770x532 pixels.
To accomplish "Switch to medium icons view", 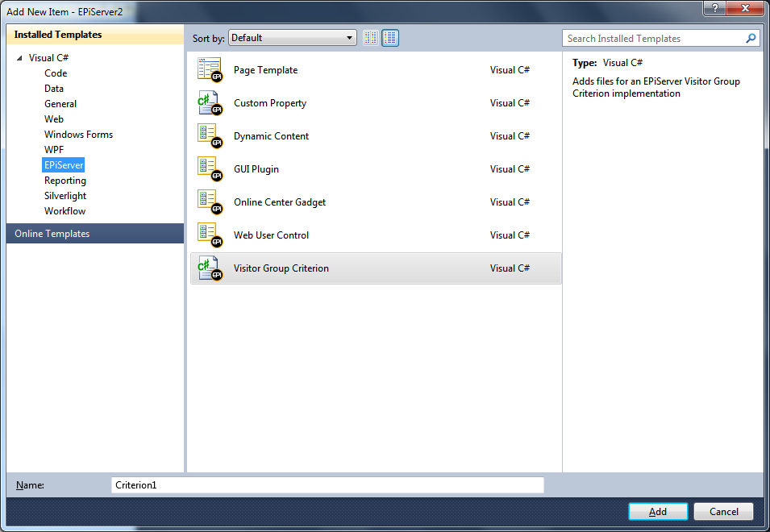I will pos(390,38).
